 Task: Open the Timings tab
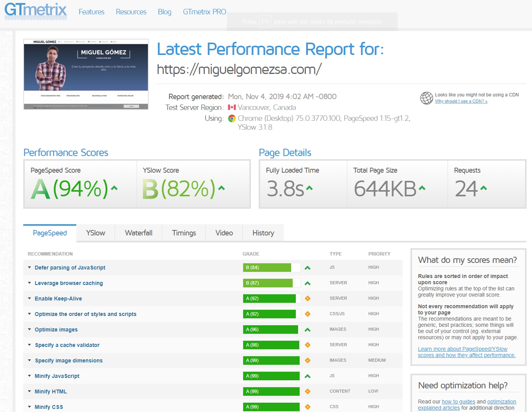click(184, 233)
